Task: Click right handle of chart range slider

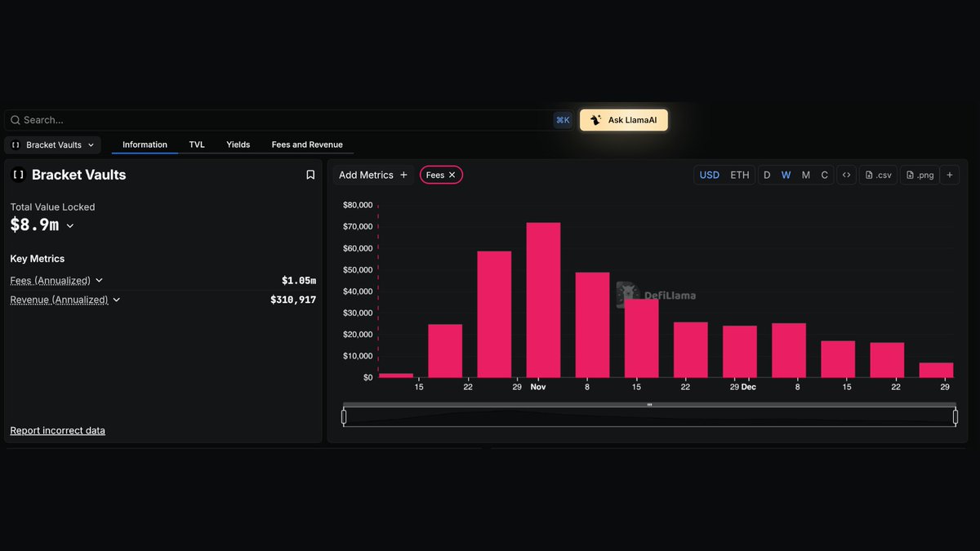Action: pos(955,417)
